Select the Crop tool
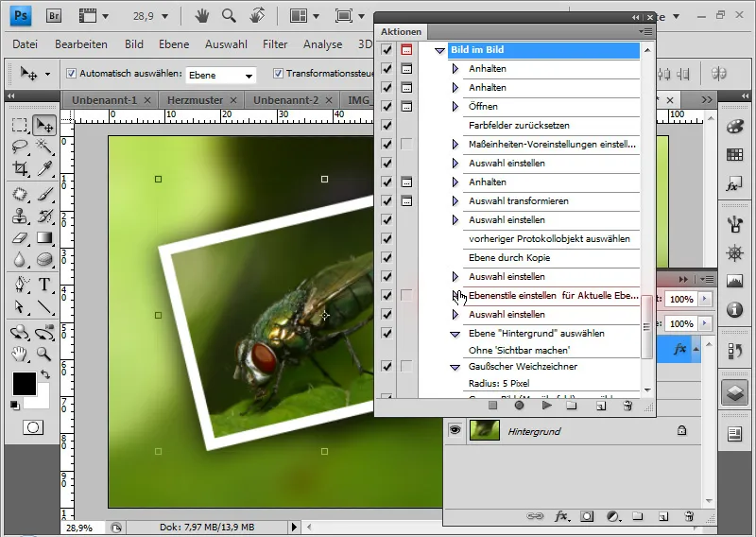This screenshot has width=756, height=537. click(20, 169)
